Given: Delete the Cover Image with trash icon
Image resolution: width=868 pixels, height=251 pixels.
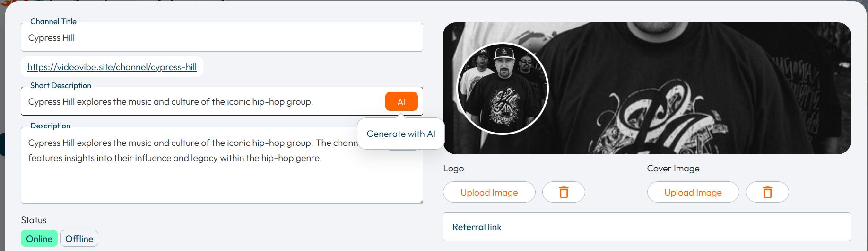Looking at the screenshot, I should [x=767, y=192].
